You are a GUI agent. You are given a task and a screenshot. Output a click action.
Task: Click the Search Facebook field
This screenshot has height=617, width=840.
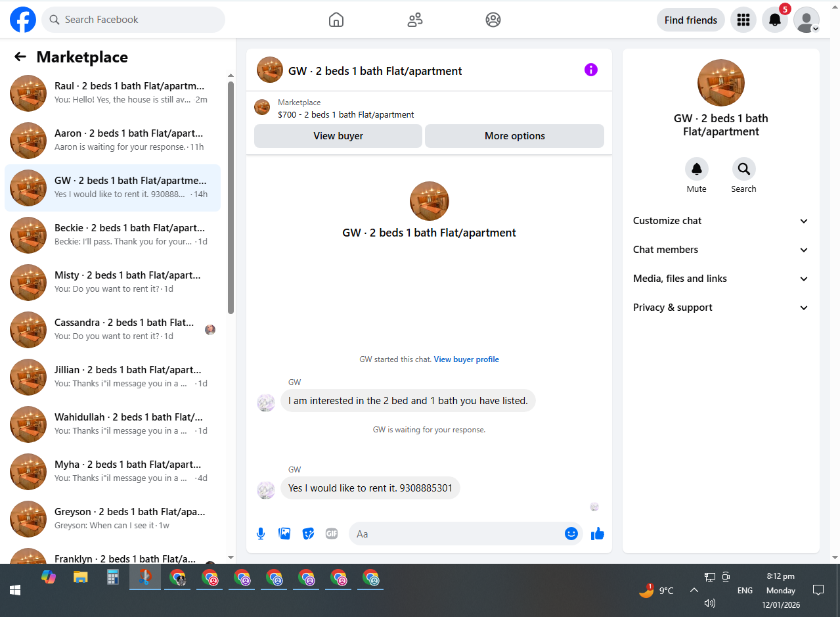click(133, 20)
